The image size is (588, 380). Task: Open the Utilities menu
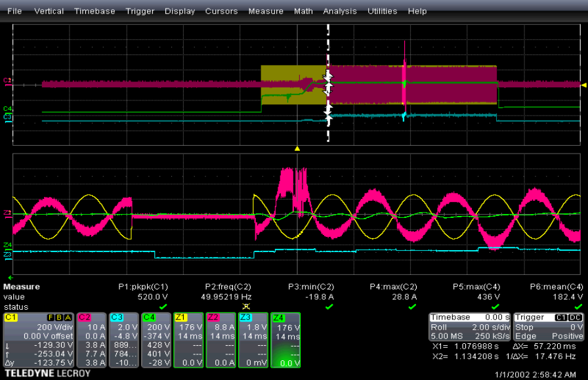pos(382,11)
